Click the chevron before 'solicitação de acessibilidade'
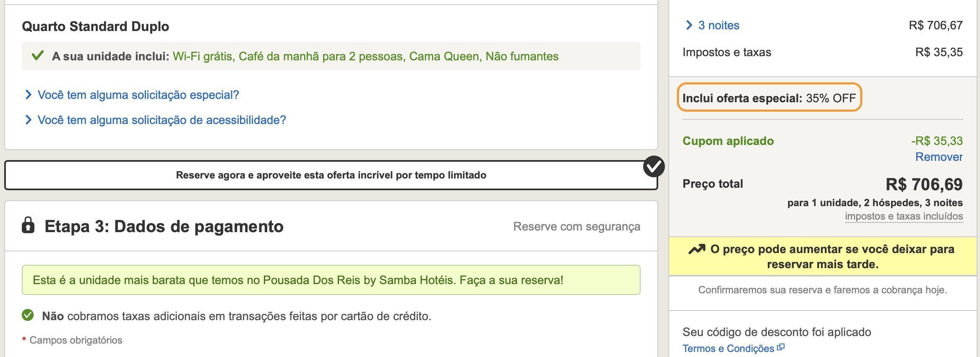Image resolution: width=980 pixels, height=357 pixels. pyautogui.click(x=28, y=120)
